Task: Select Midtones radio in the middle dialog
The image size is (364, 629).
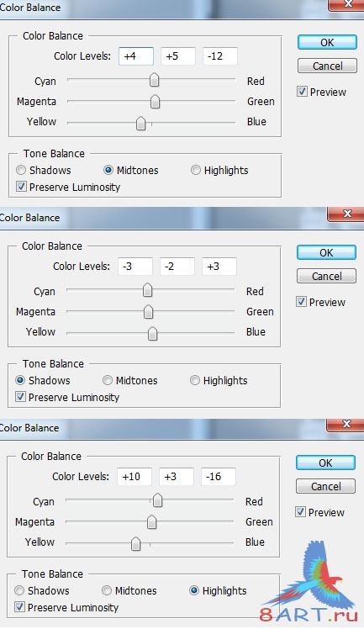Action: pyautogui.click(x=108, y=380)
